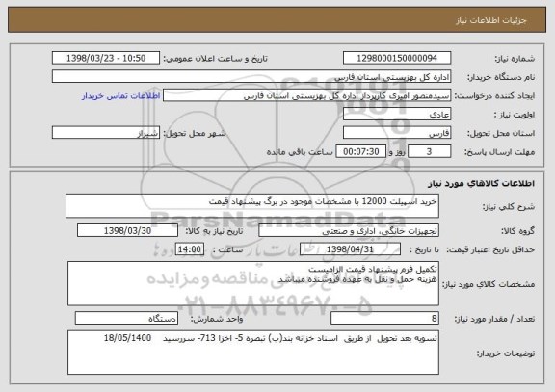The height and width of the screenshot is (392, 555).
Task: Click the need number field 1298000150000094
Action: pos(397,58)
